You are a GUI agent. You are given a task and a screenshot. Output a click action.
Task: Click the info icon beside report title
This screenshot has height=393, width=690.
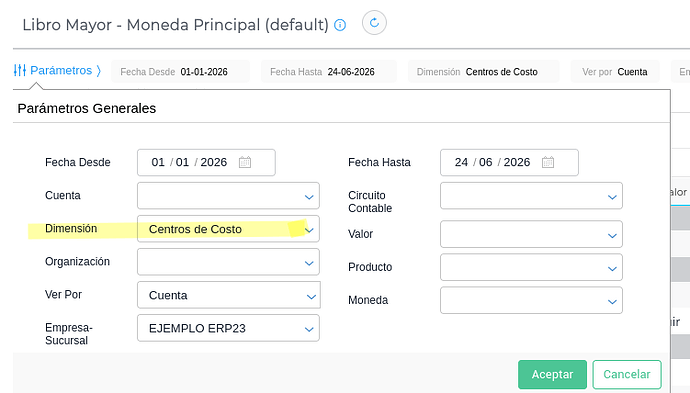340,25
